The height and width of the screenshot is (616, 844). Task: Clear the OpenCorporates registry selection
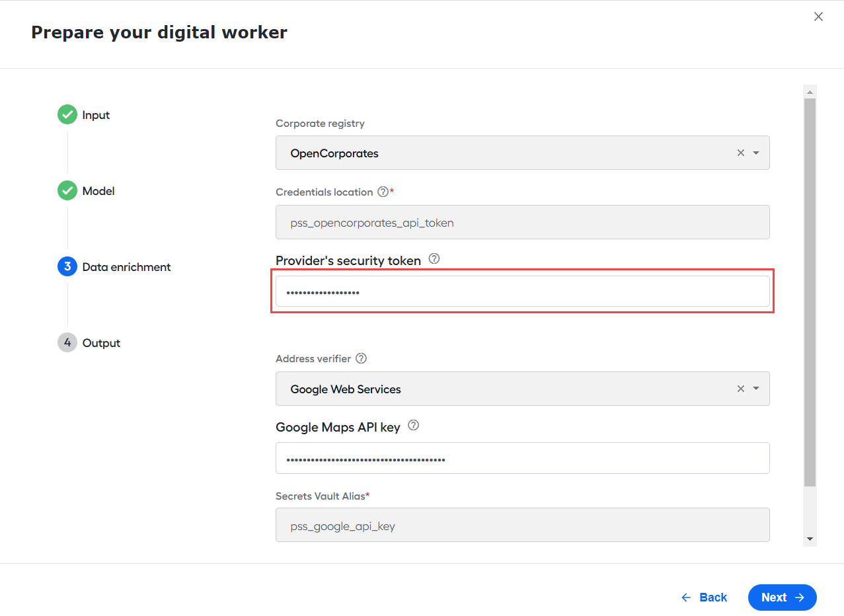point(741,153)
